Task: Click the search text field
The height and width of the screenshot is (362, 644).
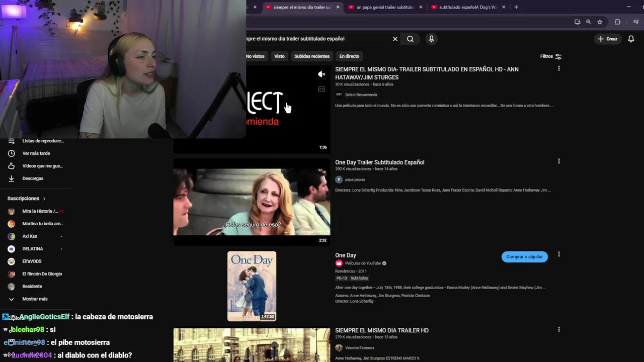Action: 317,39
